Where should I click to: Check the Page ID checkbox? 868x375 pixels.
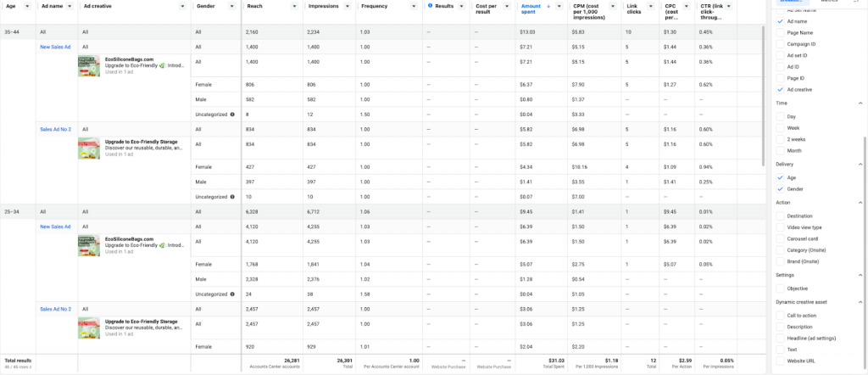tap(780, 78)
